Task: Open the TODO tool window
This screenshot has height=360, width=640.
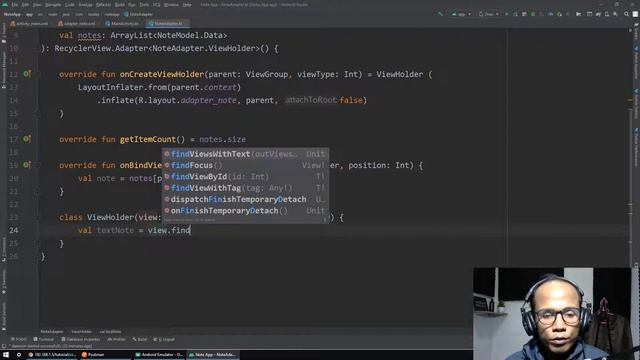Action: coord(19,339)
